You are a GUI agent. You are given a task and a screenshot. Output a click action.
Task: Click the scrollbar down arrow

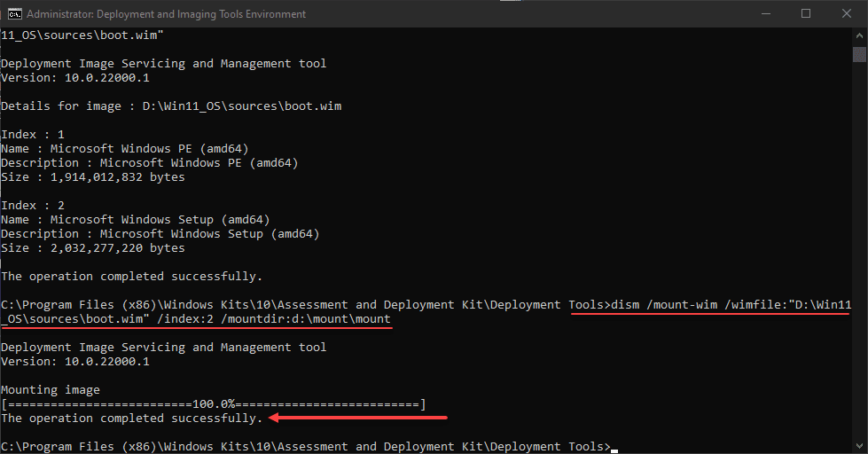859,446
